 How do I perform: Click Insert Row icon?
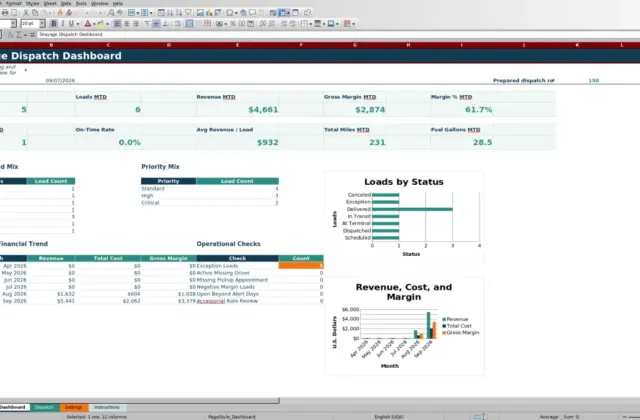tap(131, 13)
